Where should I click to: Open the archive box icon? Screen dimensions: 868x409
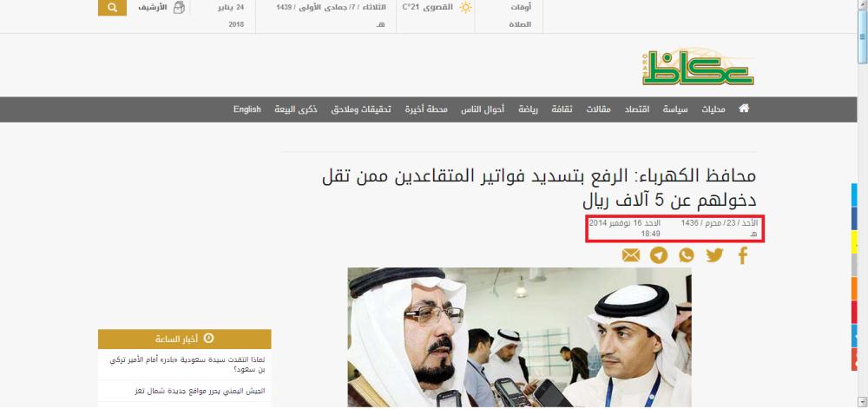tap(179, 8)
